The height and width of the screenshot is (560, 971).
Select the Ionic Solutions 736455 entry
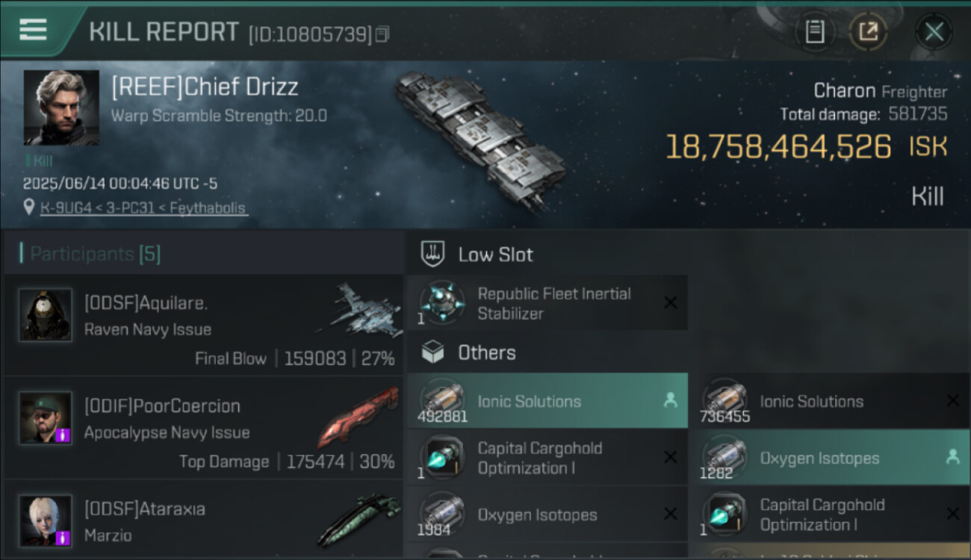(x=829, y=401)
